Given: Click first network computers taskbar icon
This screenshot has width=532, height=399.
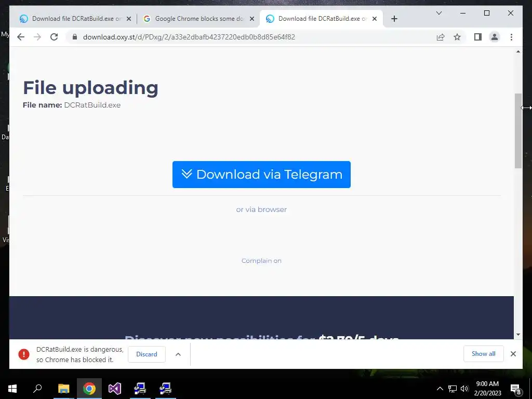Looking at the screenshot, I should [140, 389].
